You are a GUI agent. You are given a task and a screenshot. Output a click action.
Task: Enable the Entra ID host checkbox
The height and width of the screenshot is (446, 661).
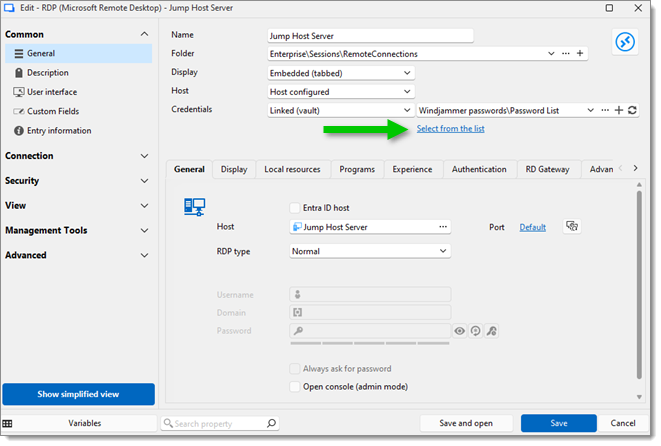295,208
